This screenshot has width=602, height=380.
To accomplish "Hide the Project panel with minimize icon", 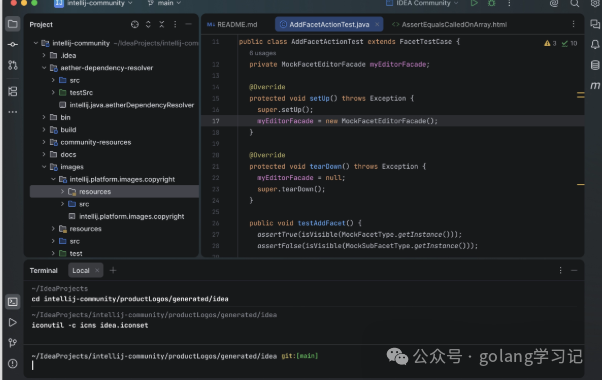I will (189, 24).
